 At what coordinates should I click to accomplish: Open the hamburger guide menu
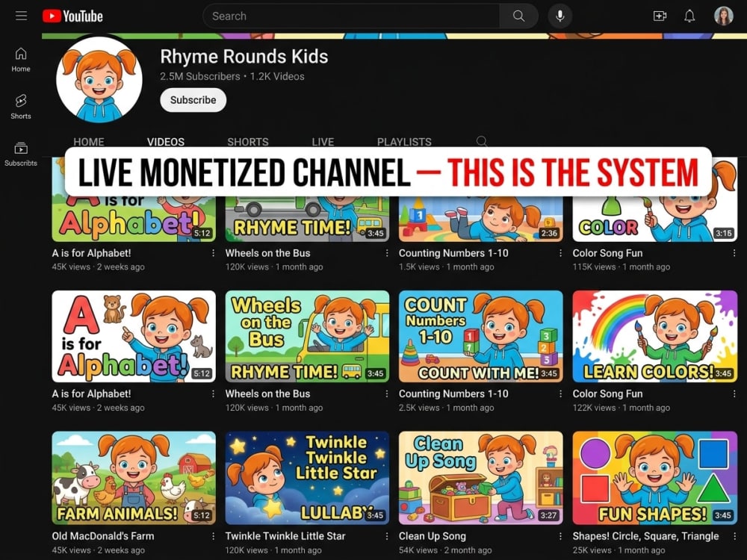point(21,16)
